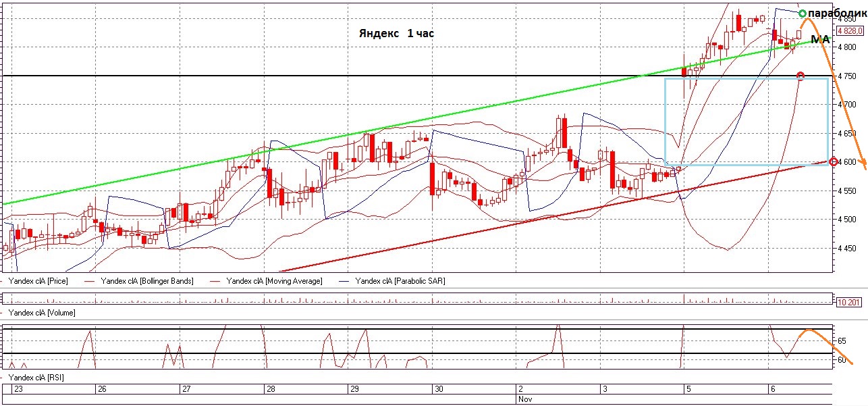This screenshot has height=406, width=868.
Task: Click date 30 on the time axis
Action: coord(439,389)
